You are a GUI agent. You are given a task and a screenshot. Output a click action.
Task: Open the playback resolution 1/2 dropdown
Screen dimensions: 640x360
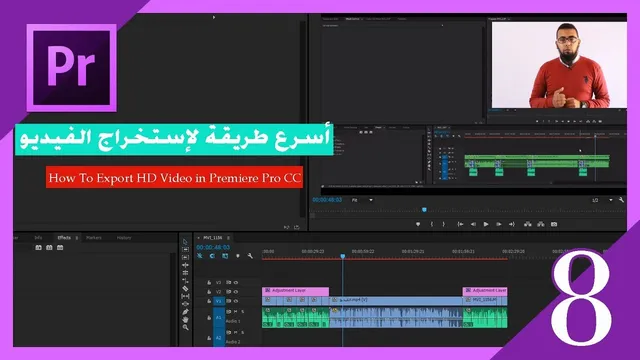[602, 200]
